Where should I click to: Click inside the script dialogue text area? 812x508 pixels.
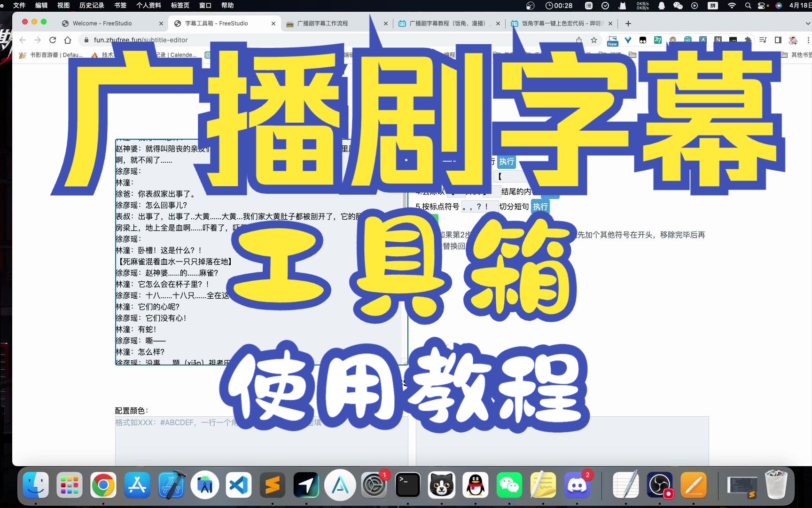[261, 252]
